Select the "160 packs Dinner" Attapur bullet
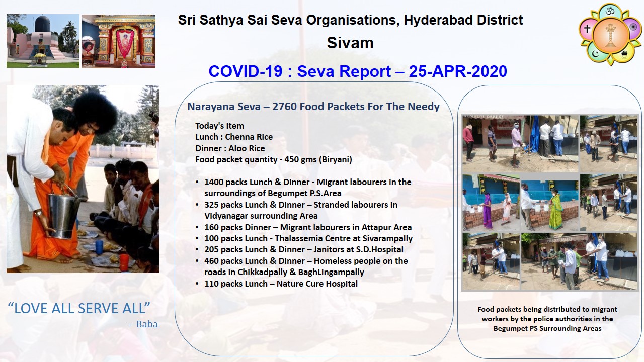 tap(304, 227)
